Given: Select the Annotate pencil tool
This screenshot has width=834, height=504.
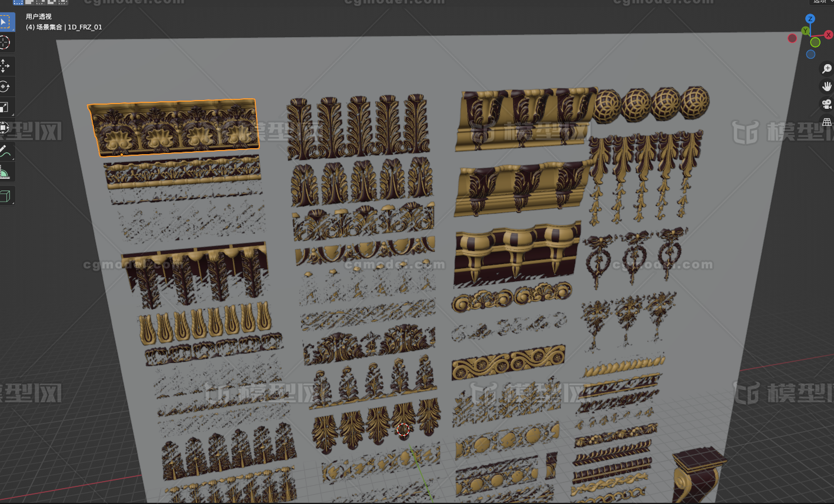Looking at the screenshot, I should (5, 152).
